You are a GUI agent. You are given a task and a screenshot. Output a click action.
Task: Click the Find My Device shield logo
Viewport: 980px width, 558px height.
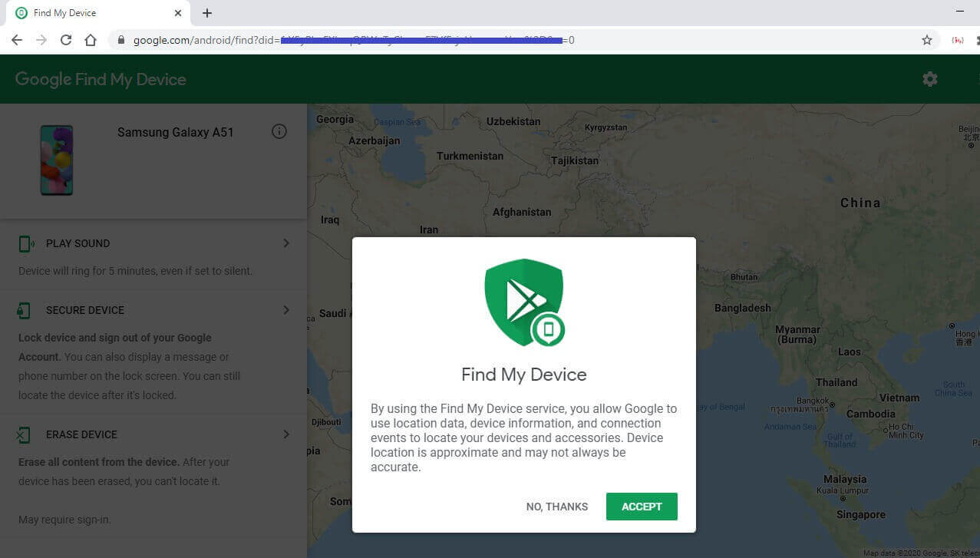click(x=525, y=302)
